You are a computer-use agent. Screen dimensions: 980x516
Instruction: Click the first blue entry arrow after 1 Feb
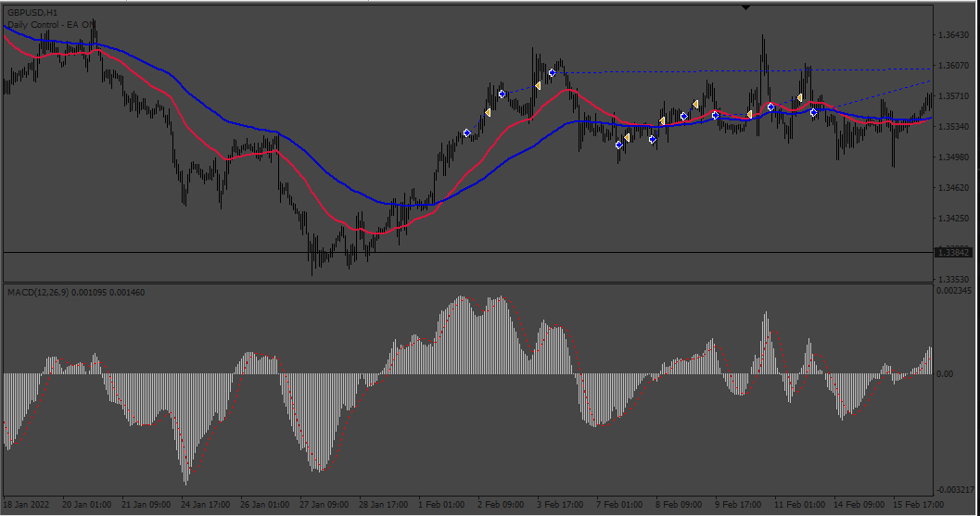467,133
